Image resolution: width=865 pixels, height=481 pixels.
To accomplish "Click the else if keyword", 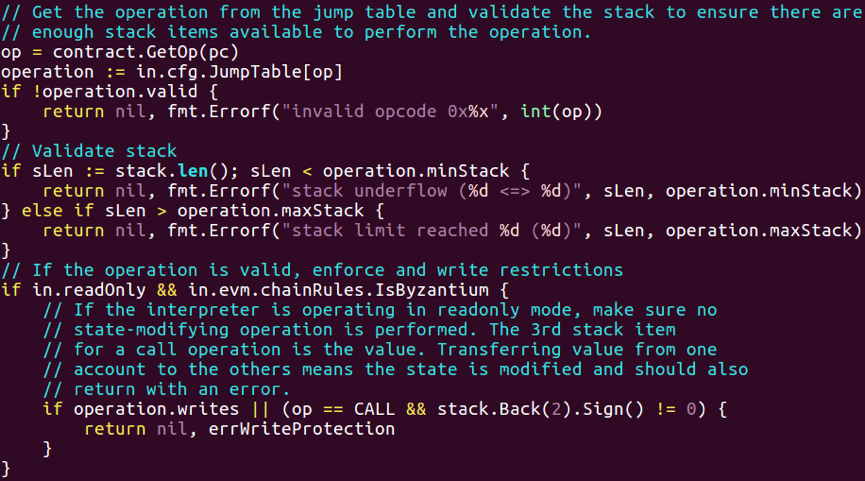I will pos(58,211).
